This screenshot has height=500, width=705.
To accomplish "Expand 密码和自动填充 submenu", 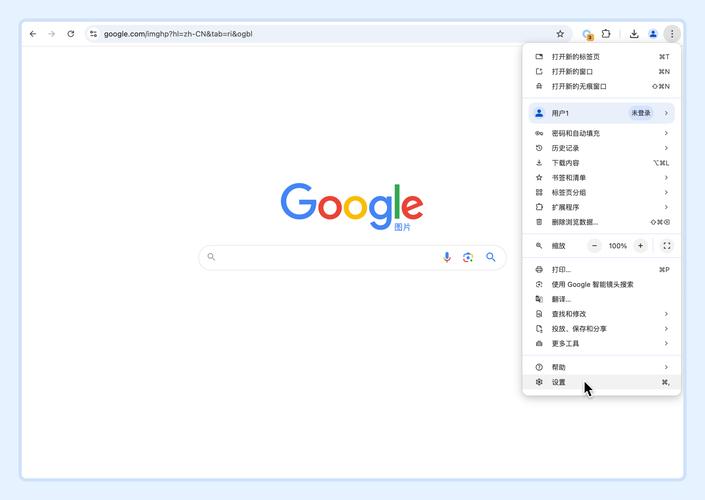I will coord(602,133).
